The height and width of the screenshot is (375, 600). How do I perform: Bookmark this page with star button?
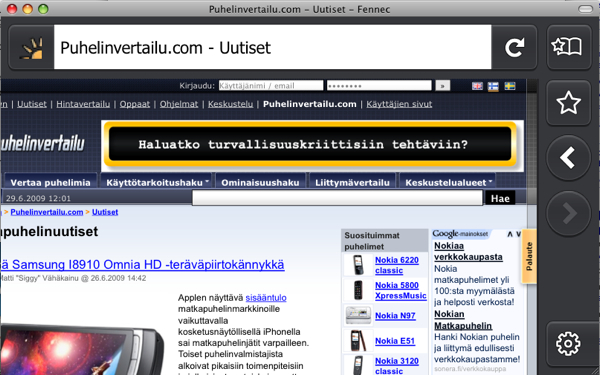pyautogui.click(x=569, y=103)
